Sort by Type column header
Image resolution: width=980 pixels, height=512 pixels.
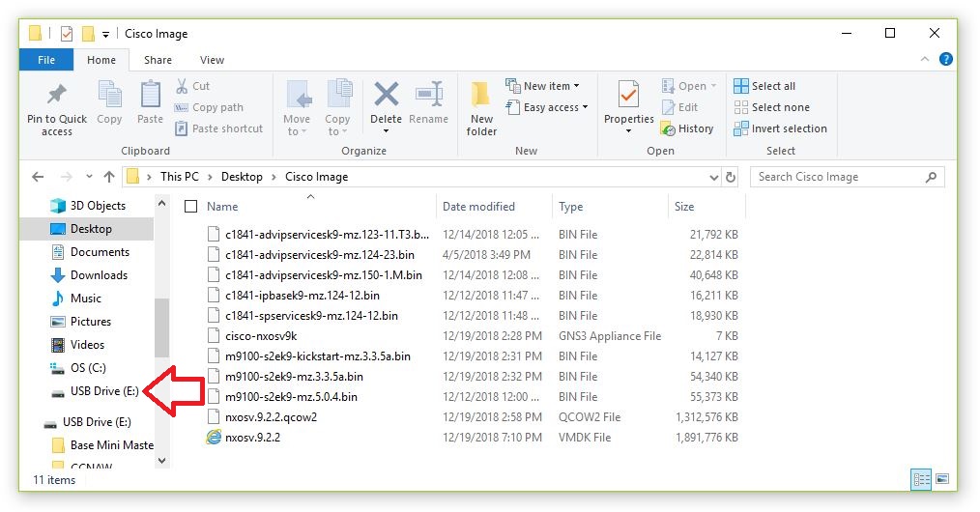click(x=570, y=207)
